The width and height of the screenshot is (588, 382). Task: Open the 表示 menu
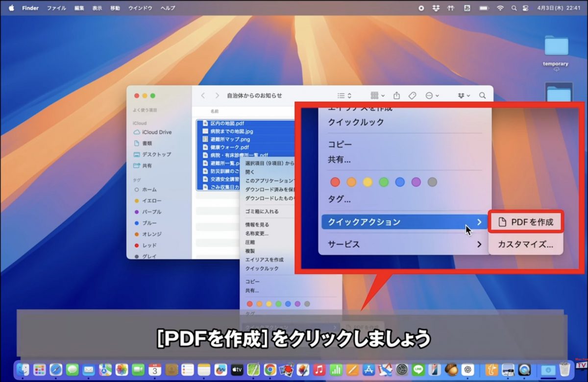click(97, 8)
